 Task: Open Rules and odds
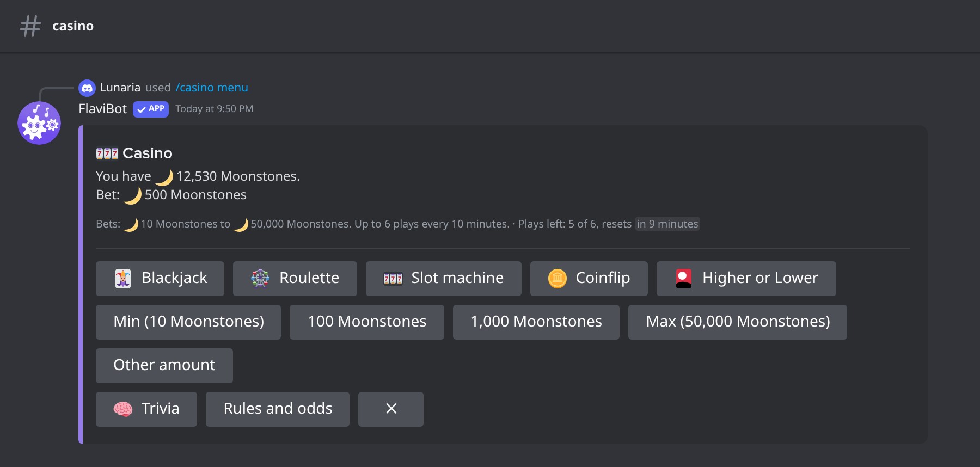(x=278, y=409)
